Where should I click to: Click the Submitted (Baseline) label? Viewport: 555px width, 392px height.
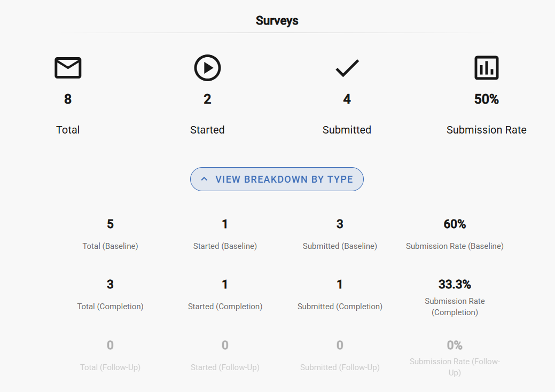tap(340, 246)
